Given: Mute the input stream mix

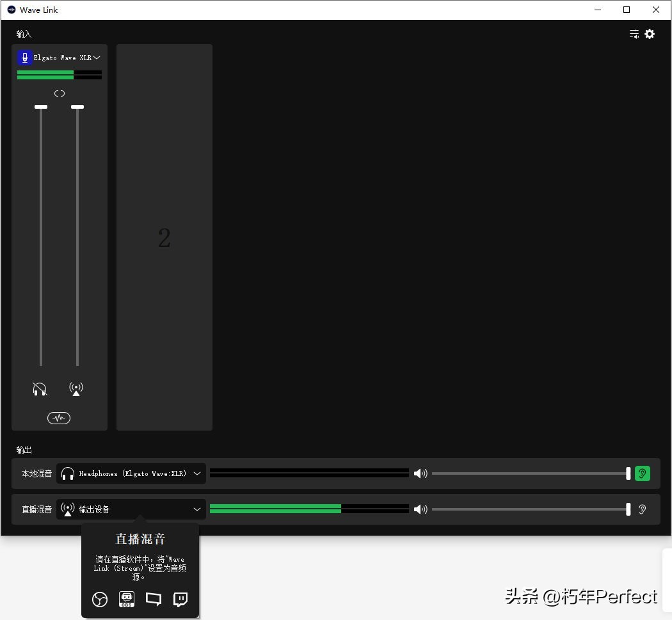Looking at the screenshot, I should click(x=76, y=389).
